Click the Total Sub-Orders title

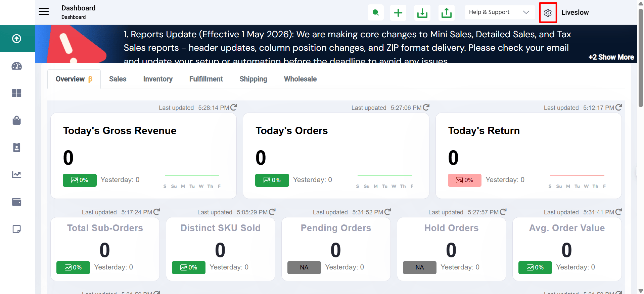[105, 228]
